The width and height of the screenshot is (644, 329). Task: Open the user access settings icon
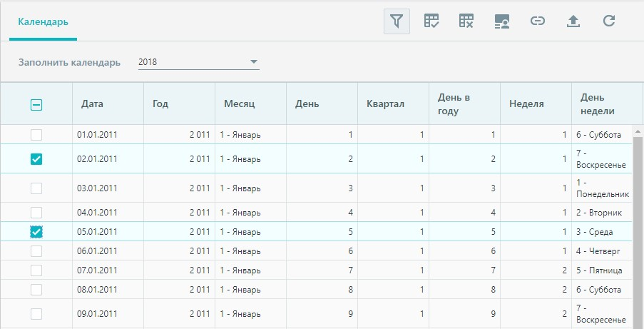coord(502,21)
